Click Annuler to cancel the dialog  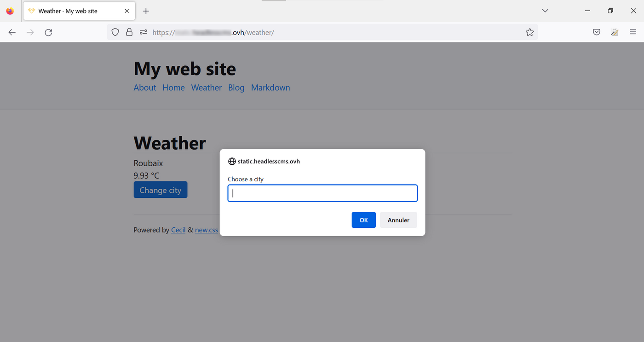(398, 220)
